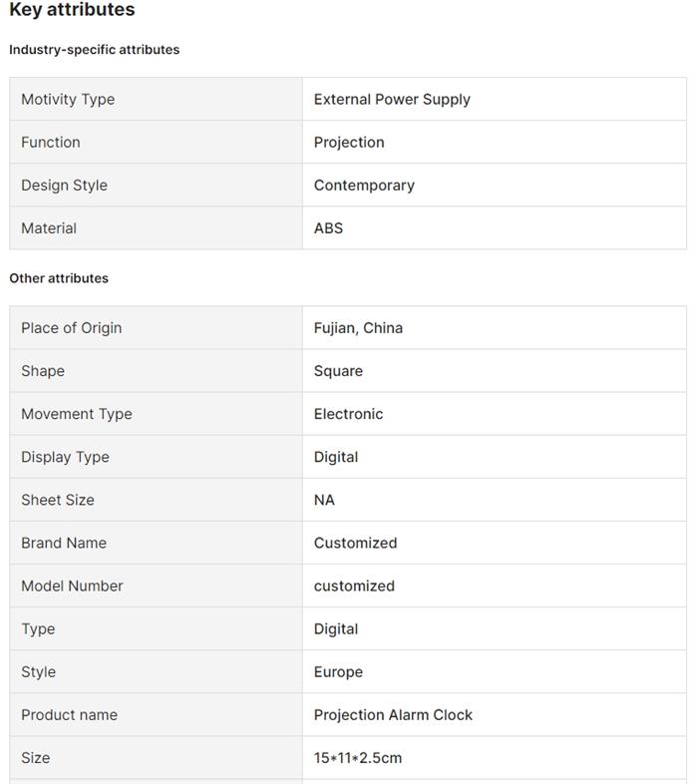Viewport: 698px width, 784px height.
Task: Select the External Power Supply value
Action: click(x=392, y=99)
